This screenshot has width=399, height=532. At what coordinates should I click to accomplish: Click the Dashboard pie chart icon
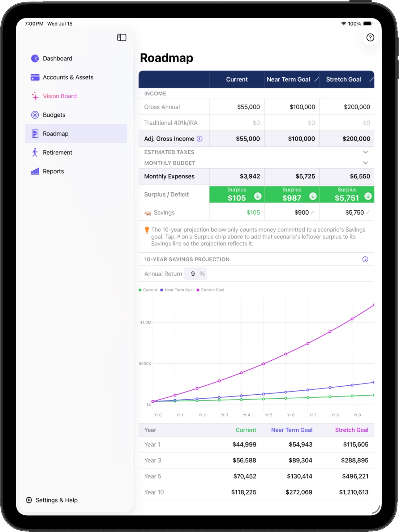35,58
